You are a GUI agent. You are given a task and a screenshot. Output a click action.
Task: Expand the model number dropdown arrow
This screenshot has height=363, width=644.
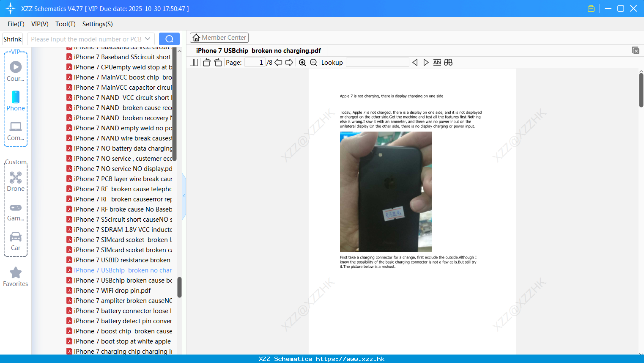148,39
